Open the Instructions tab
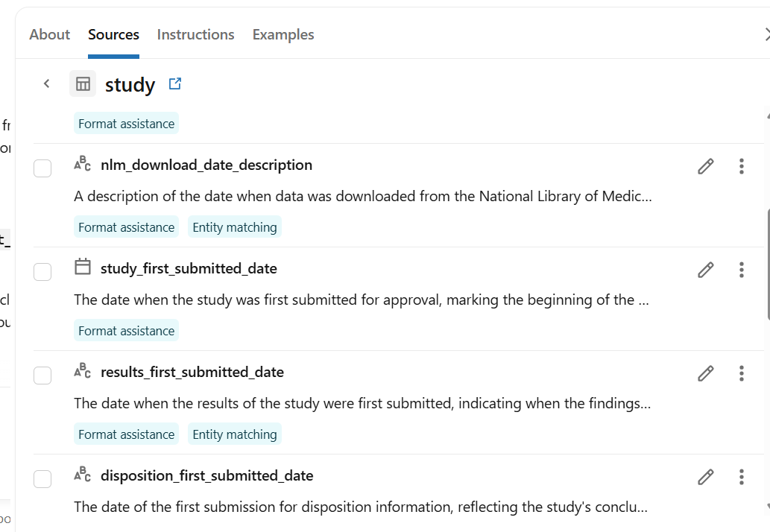770x532 pixels. point(195,35)
